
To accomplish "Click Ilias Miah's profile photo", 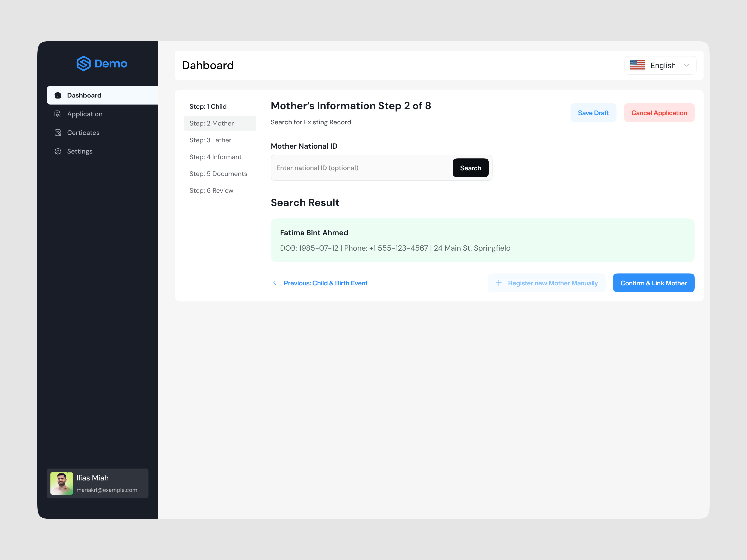I will 62,483.
